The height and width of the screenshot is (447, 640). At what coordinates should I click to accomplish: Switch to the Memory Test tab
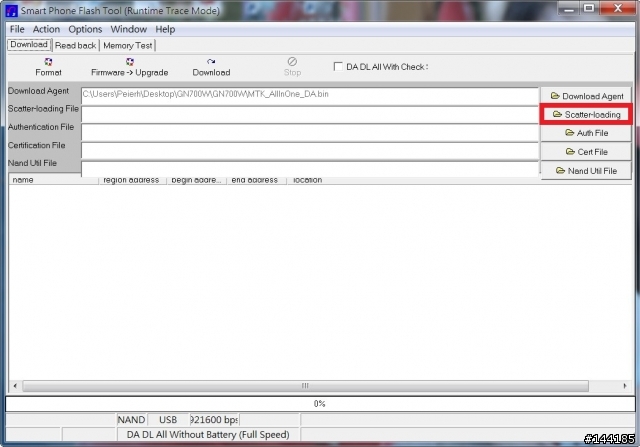coord(128,45)
